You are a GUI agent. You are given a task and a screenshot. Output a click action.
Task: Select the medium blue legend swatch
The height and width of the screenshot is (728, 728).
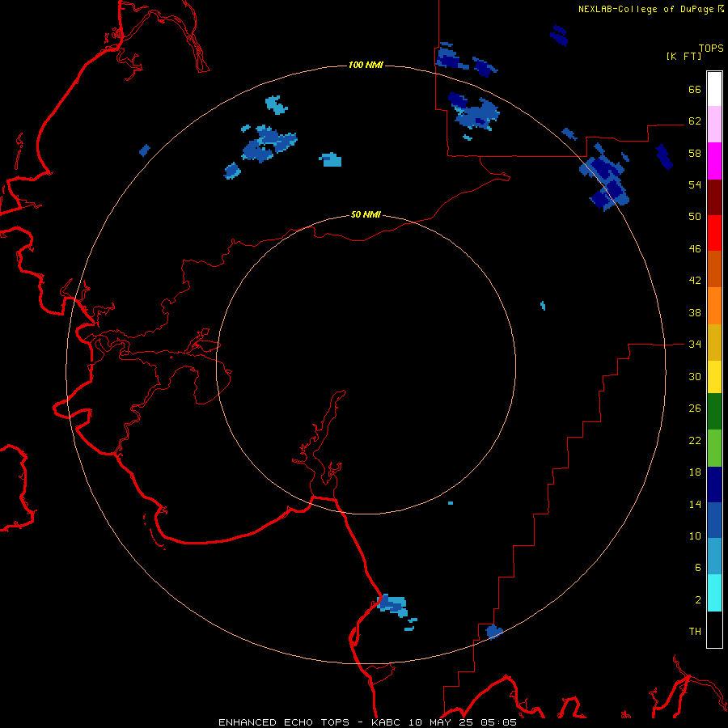coord(714,520)
